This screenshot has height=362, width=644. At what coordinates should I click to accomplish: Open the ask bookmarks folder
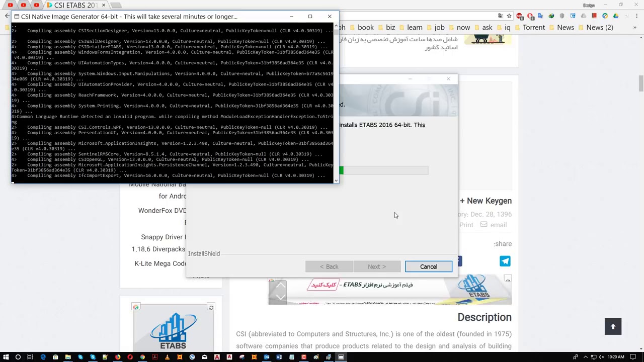(x=482, y=27)
